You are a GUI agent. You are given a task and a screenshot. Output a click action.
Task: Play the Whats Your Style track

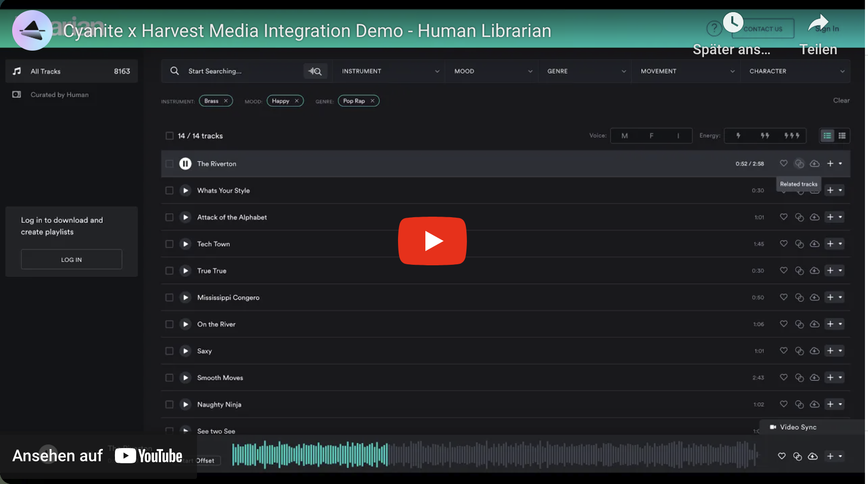pyautogui.click(x=185, y=190)
